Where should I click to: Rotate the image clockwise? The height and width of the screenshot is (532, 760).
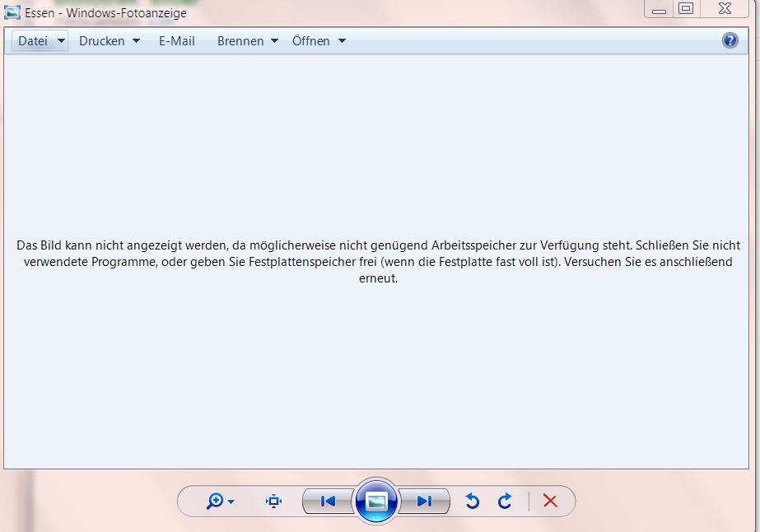pos(505,501)
